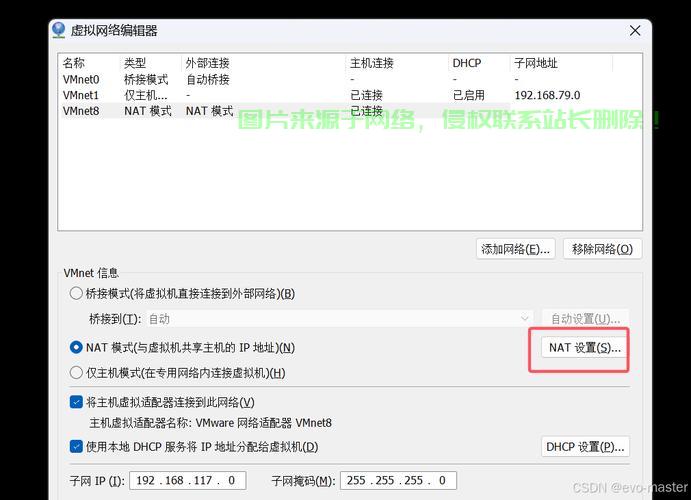
Task: Click the 桥接模式 type cell of VMnet0
Action: pos(146,80)
